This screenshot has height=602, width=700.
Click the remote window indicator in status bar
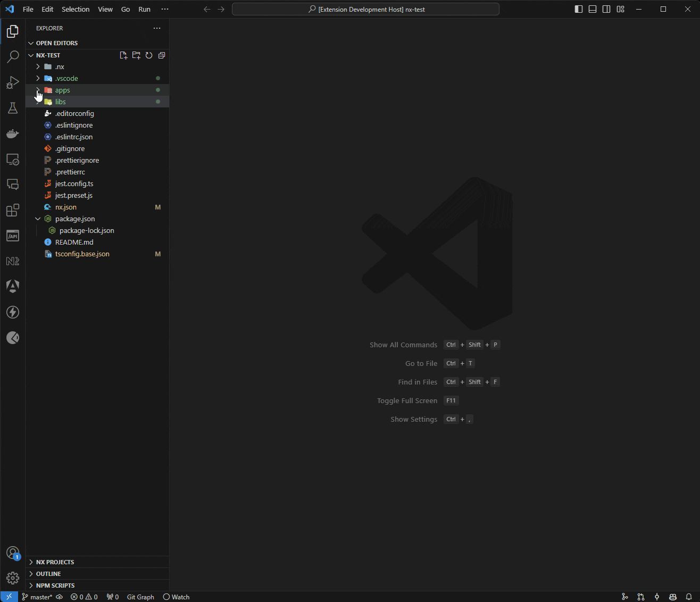click(x=9, y=597)
